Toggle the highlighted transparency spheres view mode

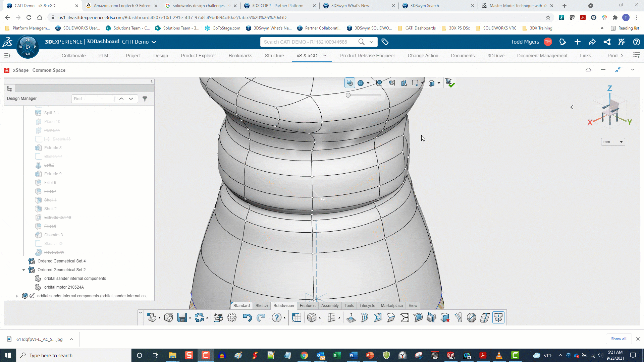(x=350, y=83)
